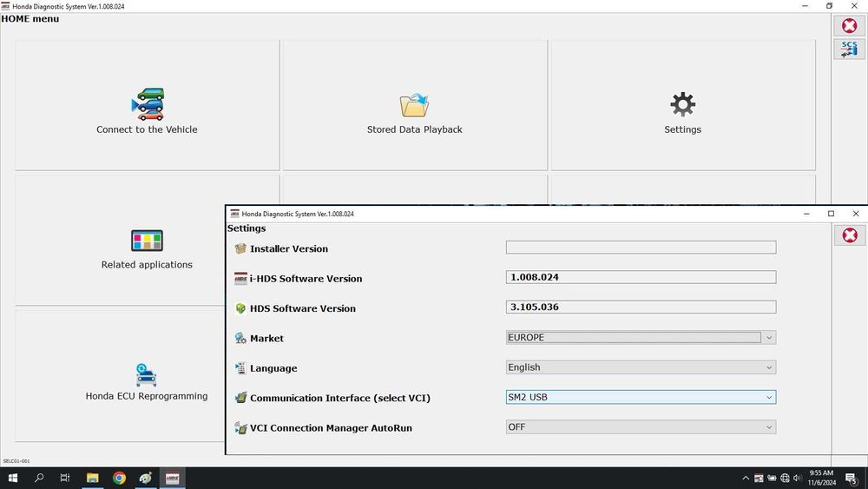This screenshot has height=489, width=868.
Task: Open the Language dropdown
Action: 641,367
